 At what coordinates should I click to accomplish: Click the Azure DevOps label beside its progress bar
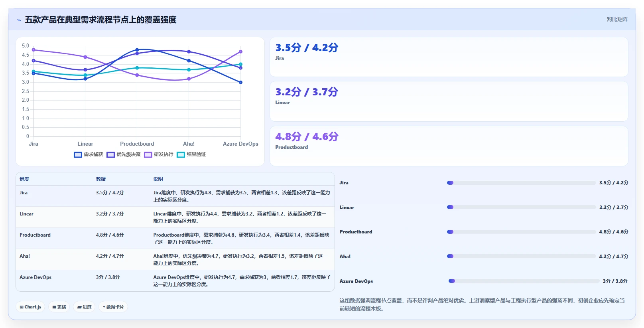(x=356, y=281)
